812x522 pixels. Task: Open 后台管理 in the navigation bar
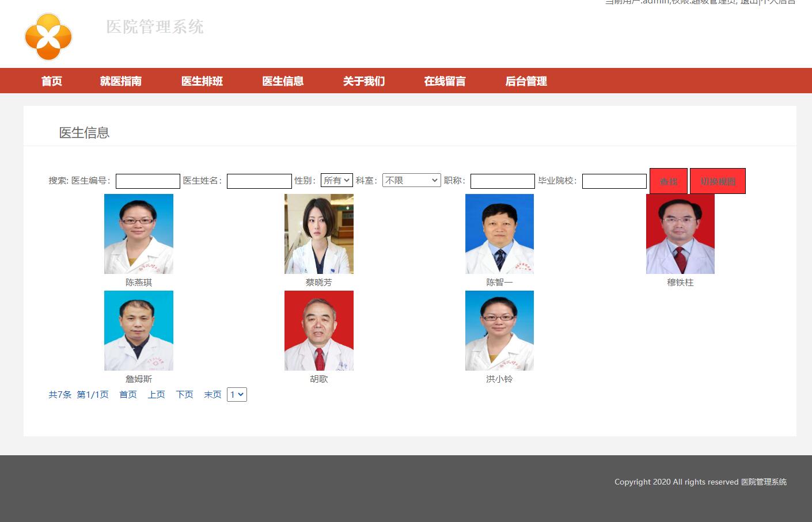point(526,81)
